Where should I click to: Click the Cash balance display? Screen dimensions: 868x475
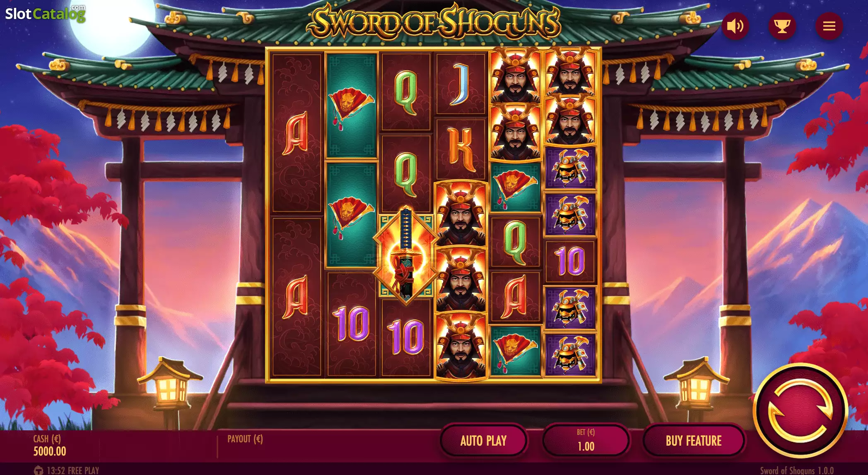pos(50,446)
